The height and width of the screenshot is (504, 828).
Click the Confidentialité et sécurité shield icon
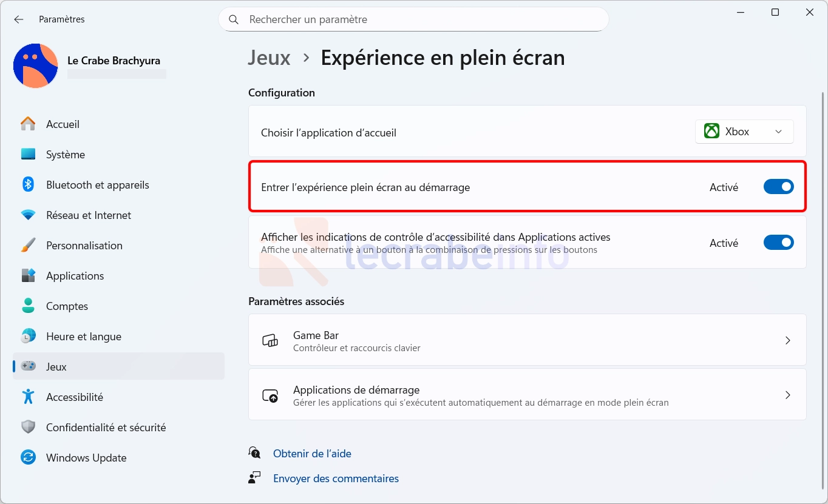(28, 427)
